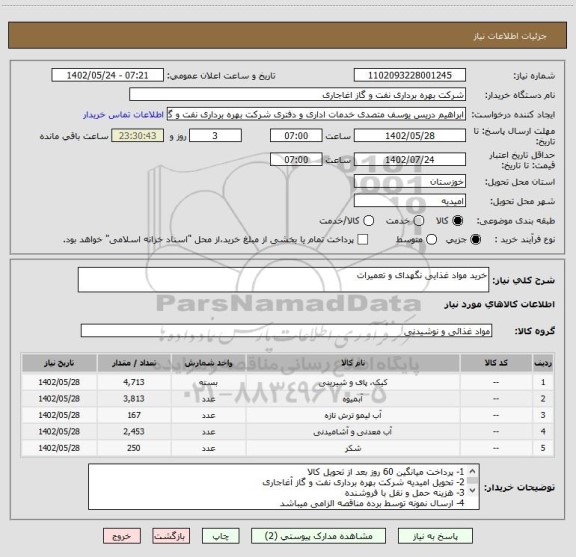Click header جزئیات اطلاعات نیاز
The width and height of the screenshot is (576, 557).
click(510, 36)
